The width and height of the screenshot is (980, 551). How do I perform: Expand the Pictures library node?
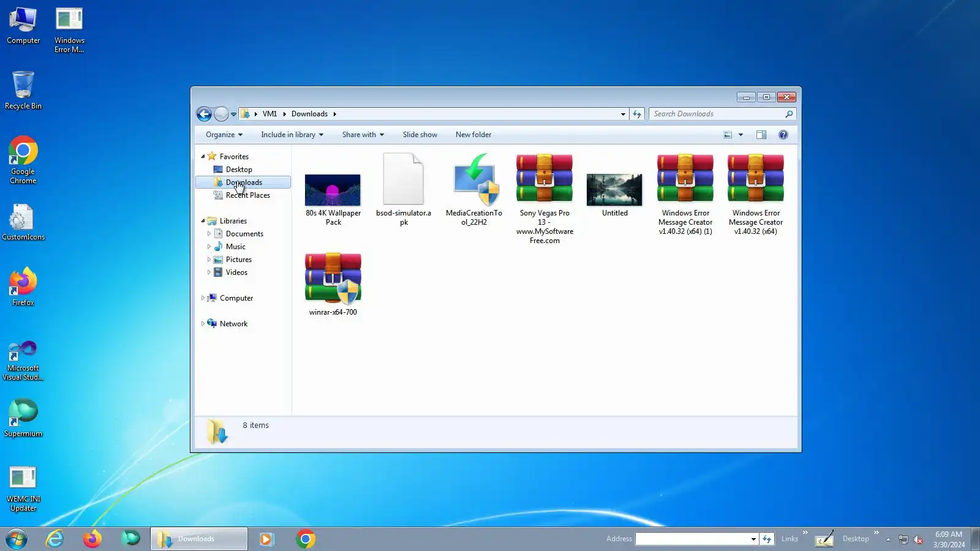point(209,260)
